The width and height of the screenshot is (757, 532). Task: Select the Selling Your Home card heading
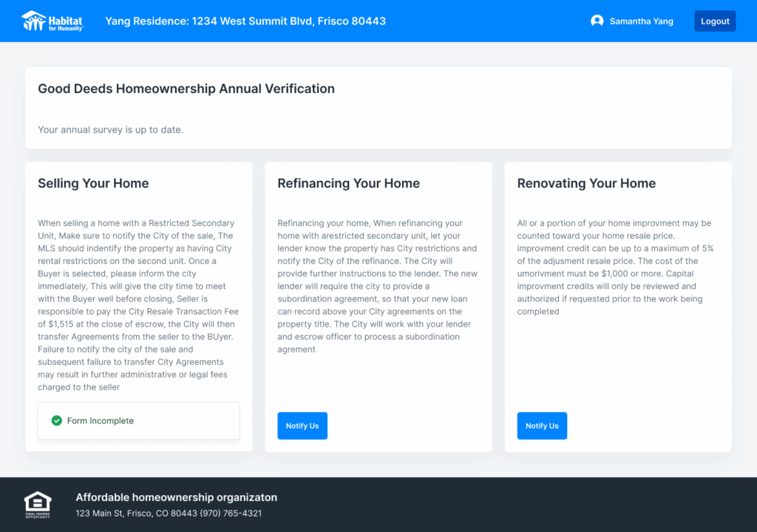click(x=93, y=183)
